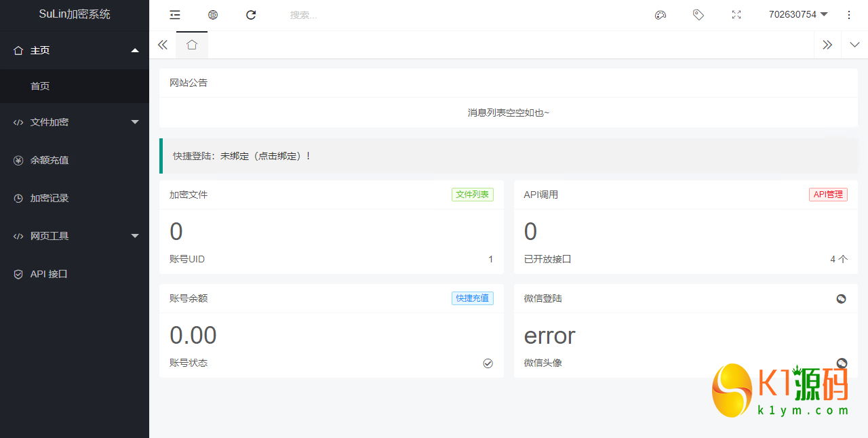This screenshot has height=438, width=868.
Task: Click the refresh icon in the top toolbar
Action: [250, 15]
